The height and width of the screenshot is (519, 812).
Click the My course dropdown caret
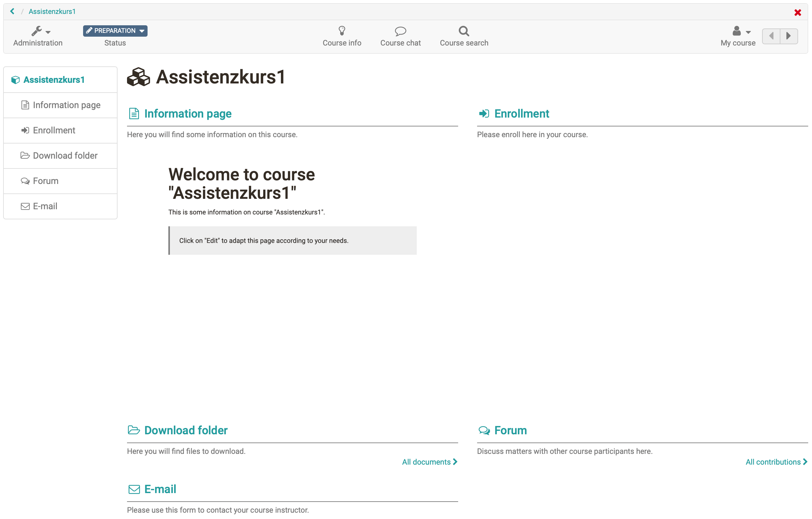click(748, 32)
